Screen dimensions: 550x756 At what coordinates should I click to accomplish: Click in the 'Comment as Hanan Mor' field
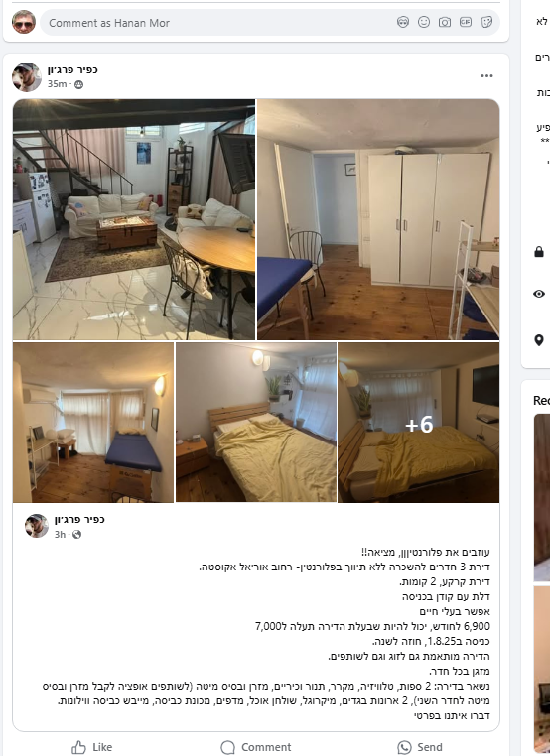pyautogui.click(x=217, y=23)
